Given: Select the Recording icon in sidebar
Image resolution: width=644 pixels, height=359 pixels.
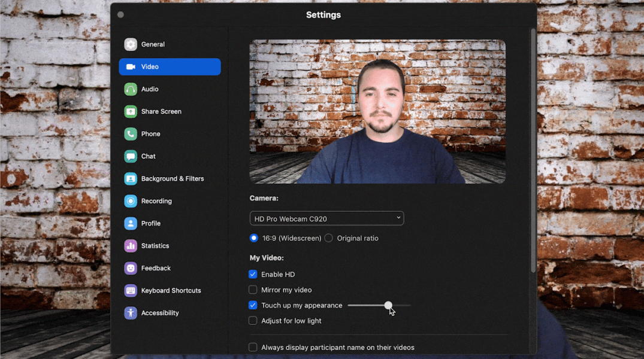Looking at the screenshot, I should coord(131,201).
